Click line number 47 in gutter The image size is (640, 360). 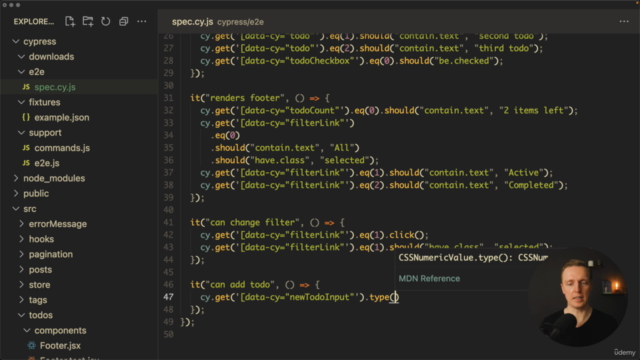pos(168,297)
